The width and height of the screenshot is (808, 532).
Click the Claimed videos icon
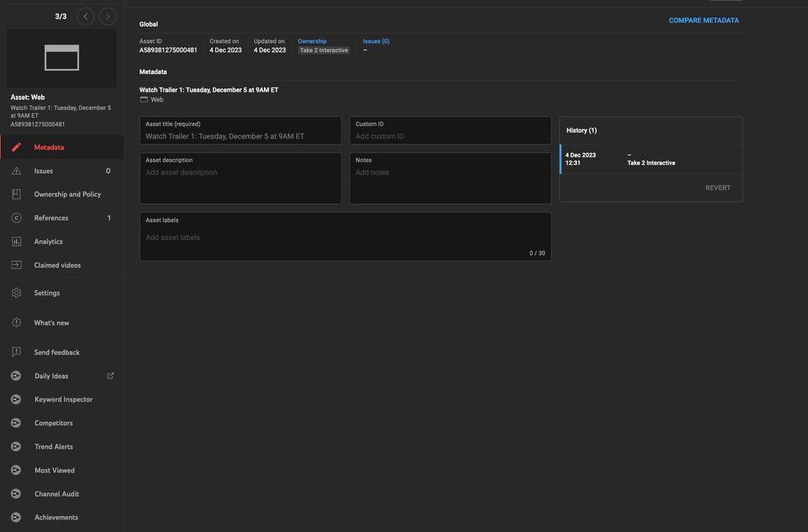pyautogui.click(x=16, y=265)
